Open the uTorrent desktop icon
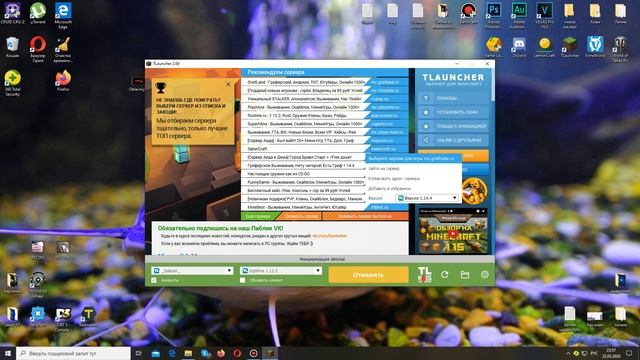 38,13
